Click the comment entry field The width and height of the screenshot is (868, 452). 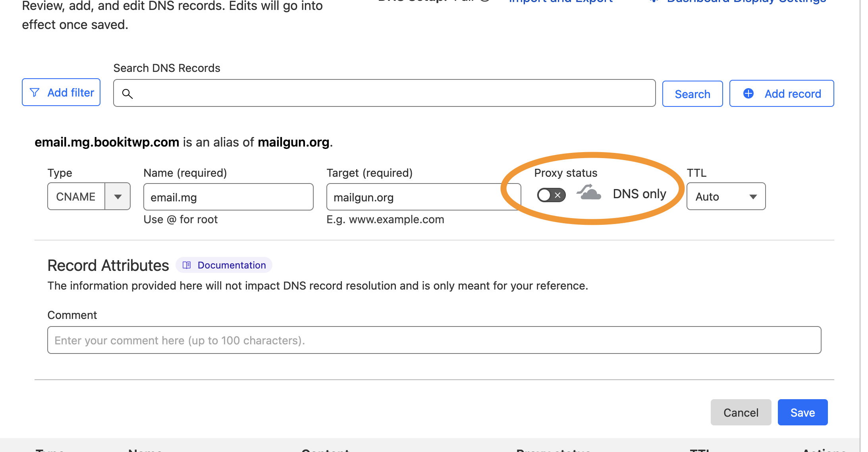[434, 340]
